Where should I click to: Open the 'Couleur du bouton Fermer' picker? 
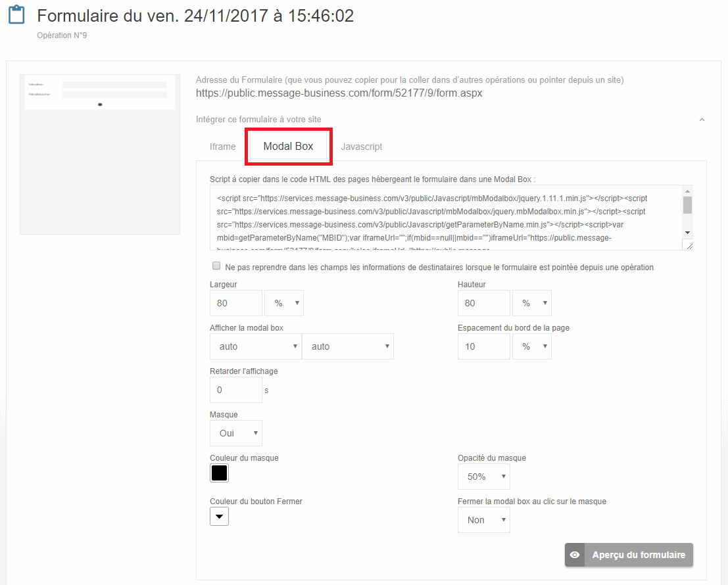tap(219, 517)
